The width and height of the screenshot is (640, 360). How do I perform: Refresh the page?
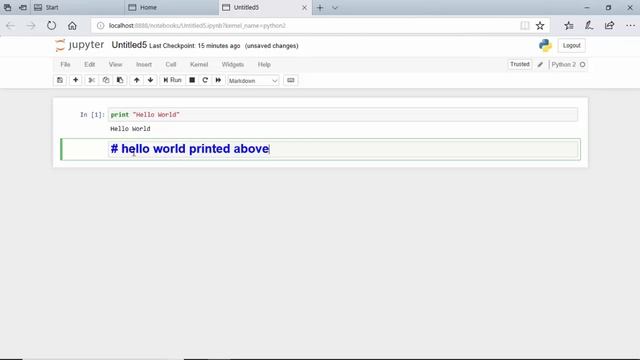[51, 26]
